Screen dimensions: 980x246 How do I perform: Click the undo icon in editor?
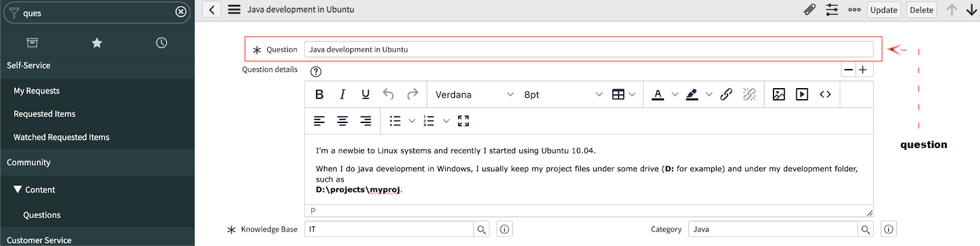[388, 94]
